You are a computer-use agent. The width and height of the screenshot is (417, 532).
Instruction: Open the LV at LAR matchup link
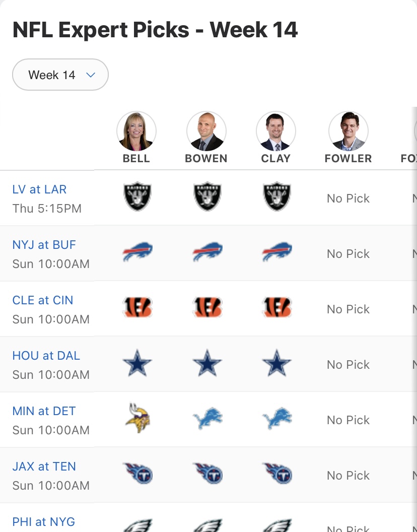[39, 189]
